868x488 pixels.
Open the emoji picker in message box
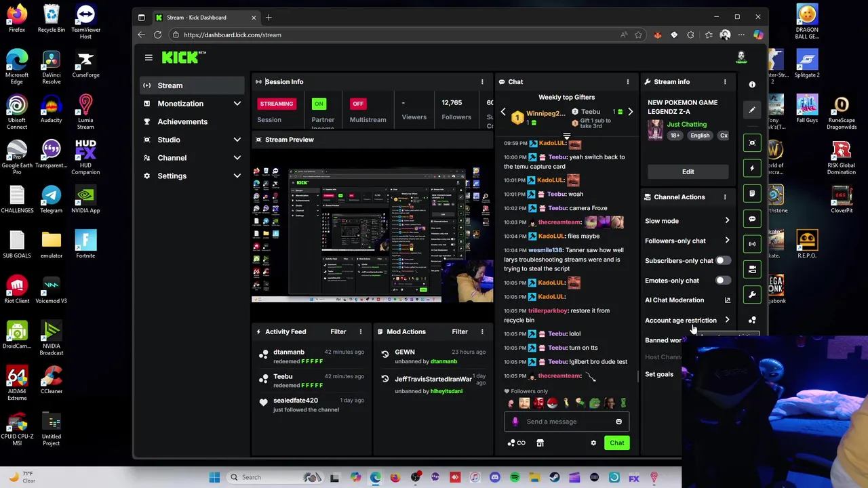(618, 422)
